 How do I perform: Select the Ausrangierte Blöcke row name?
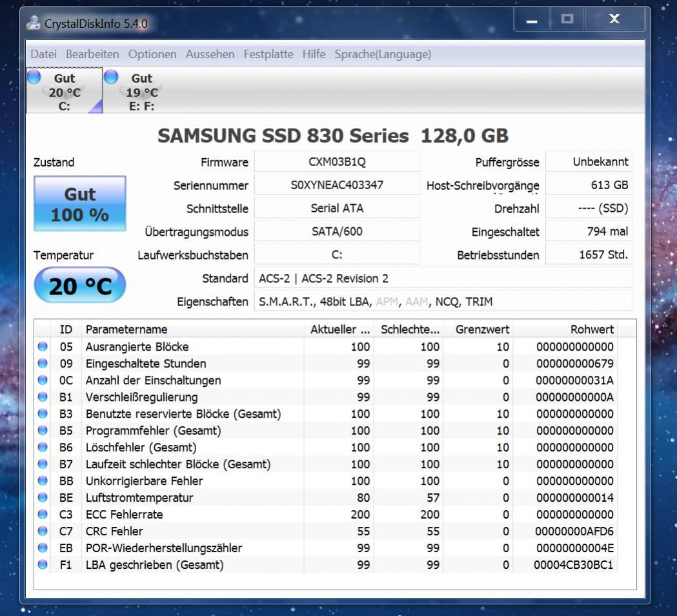(137, 347)
